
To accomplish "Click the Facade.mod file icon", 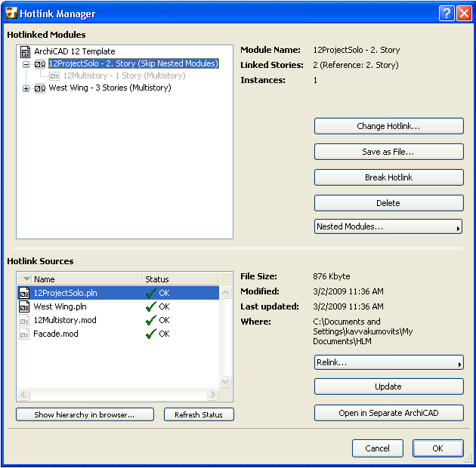I will pos(24,334).
